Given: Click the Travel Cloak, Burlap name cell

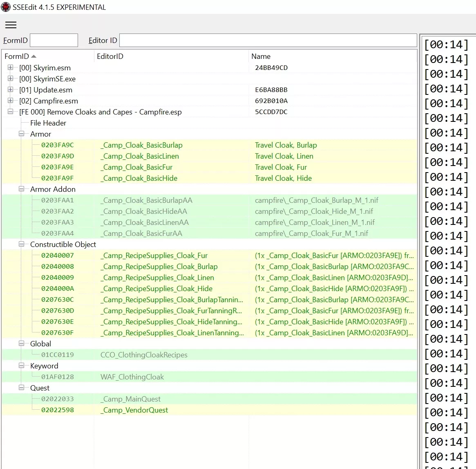Looking at the screenshot, I should 286,145.
